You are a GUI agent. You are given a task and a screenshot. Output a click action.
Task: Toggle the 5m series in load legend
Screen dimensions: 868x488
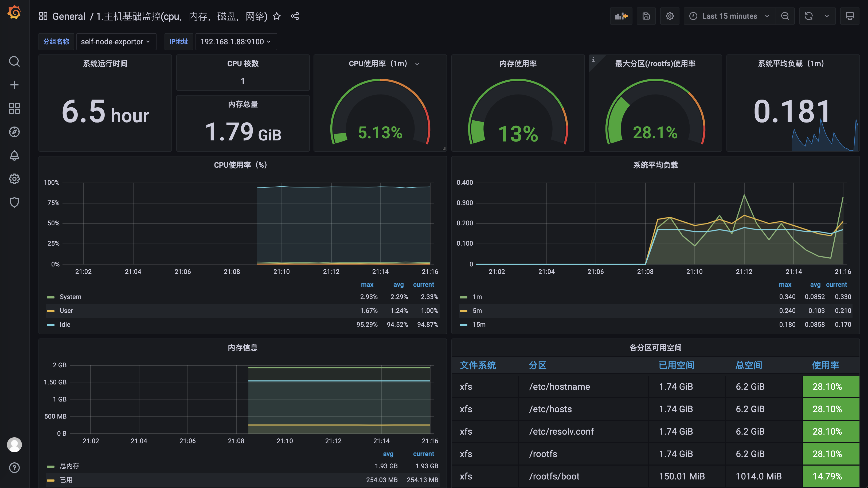pos(477,310)
